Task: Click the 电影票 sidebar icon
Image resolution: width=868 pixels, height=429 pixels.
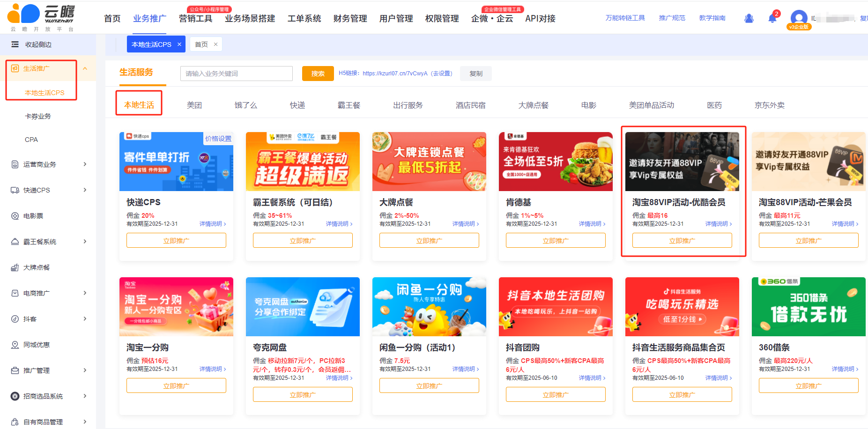Action: tap(15, 216)
